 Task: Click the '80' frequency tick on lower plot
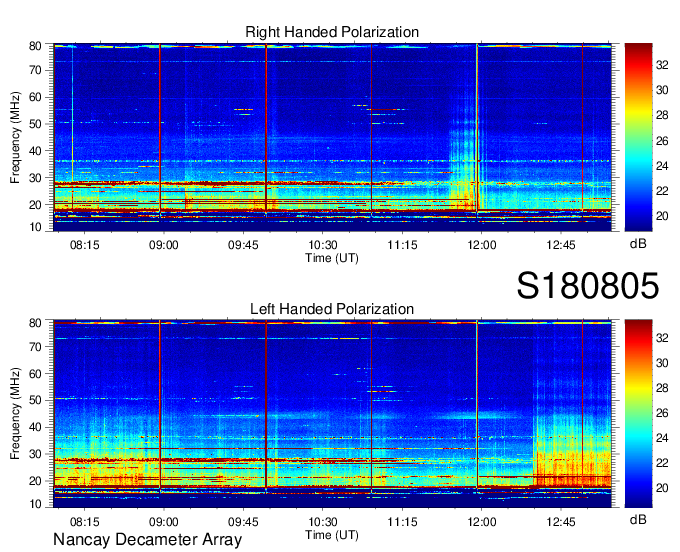click(35, 323)
